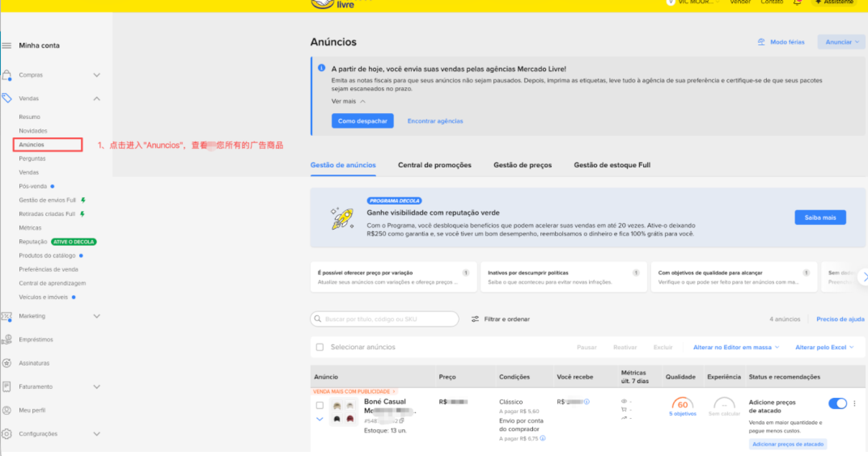868x456 pixels.
Task: Check the Selecionar anúncios checkbox
Action: pyautogui.click(x=320, y=347)
